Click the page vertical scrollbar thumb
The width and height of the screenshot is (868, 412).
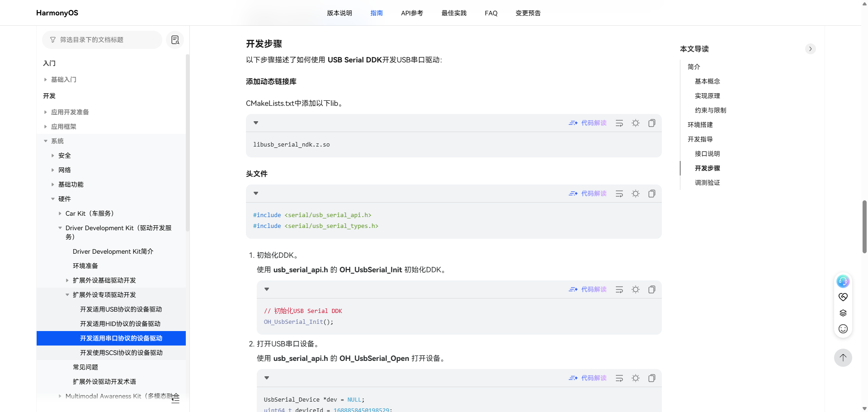pyautogui.click(x=864, y=227)
